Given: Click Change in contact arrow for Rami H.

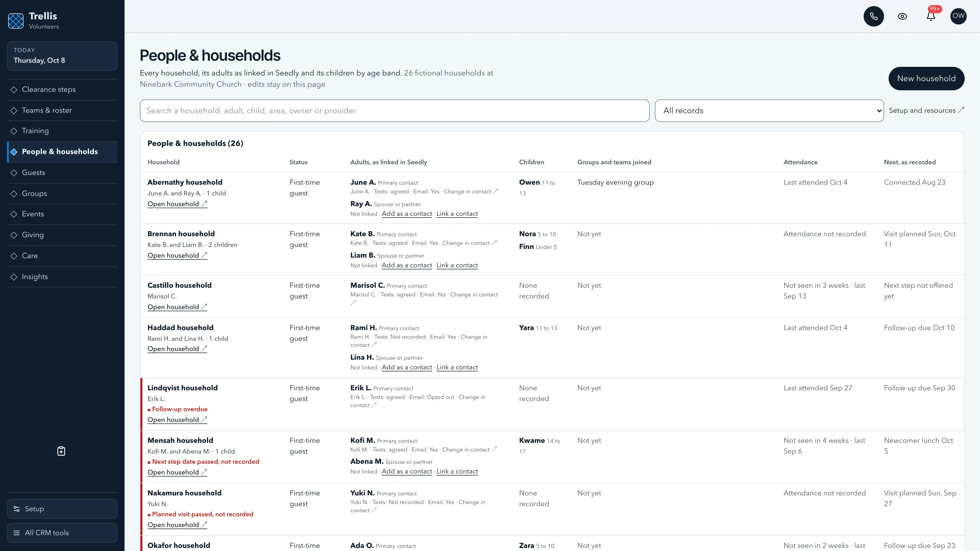Looking at the screenshot, I should coord(374,345).
